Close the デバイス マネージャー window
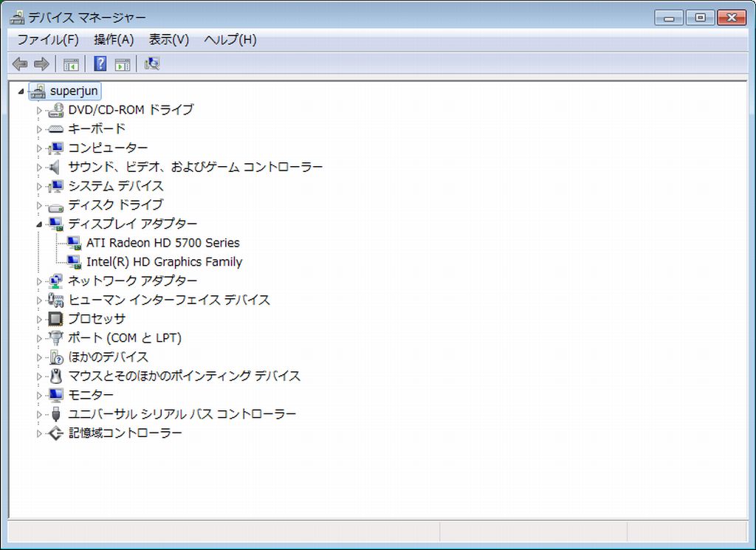Viewport: 756px width, 550px height. [x=732, y=18]
